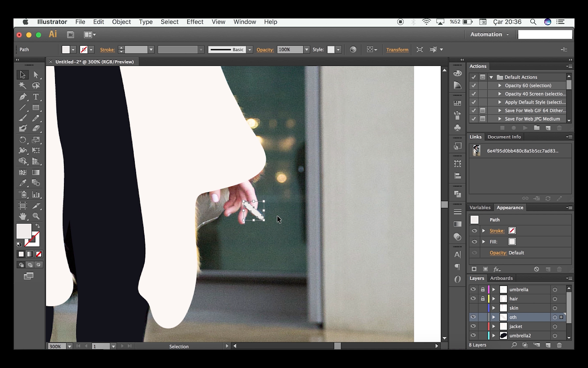Choose the Direct Selection tool
Screen dimensions: 588x368
(36, 75)
